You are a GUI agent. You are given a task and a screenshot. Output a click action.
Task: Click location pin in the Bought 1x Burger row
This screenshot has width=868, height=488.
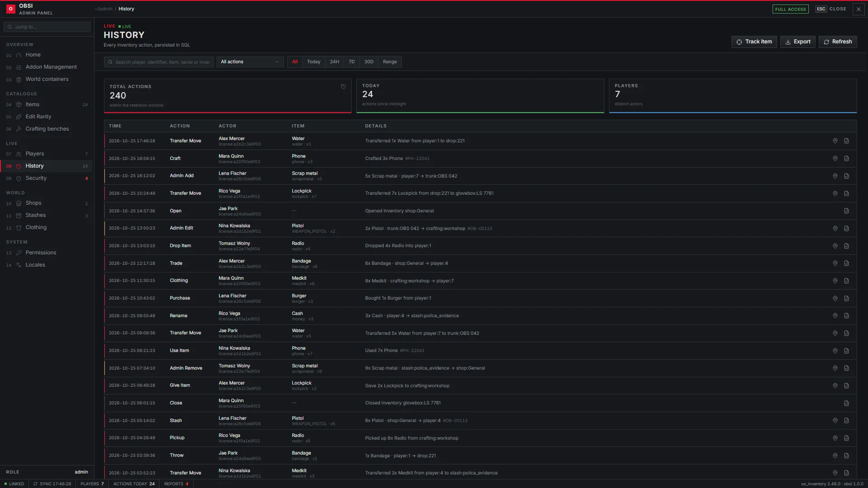(835, 299)
